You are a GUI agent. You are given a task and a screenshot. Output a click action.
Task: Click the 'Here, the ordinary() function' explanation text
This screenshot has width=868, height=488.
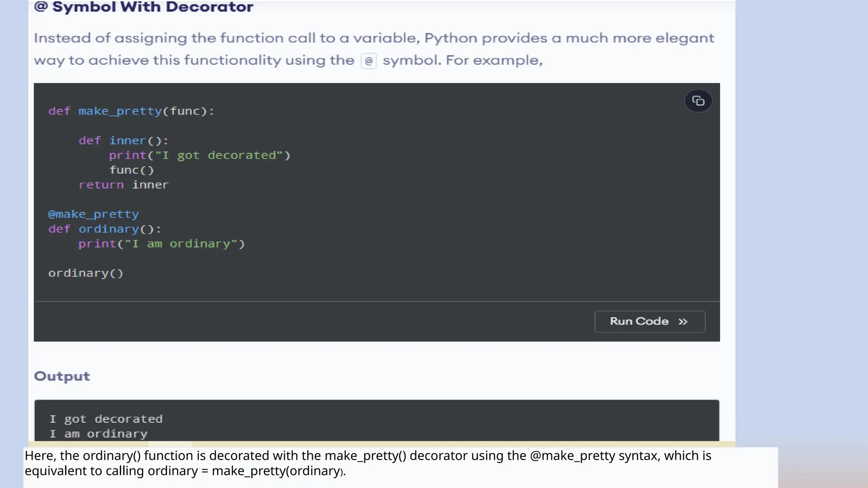(x=368, y=463)
